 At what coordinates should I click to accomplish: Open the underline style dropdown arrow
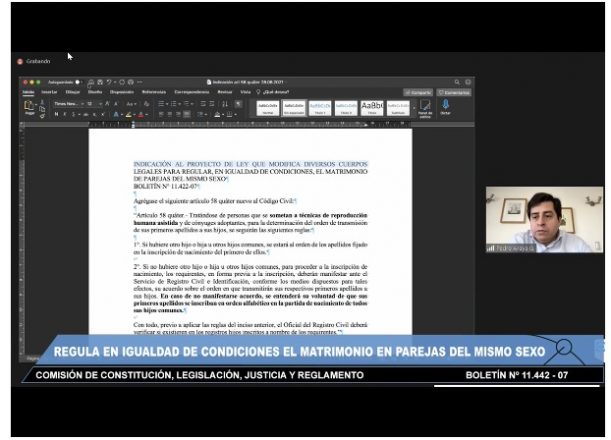(x=79, y=115)
